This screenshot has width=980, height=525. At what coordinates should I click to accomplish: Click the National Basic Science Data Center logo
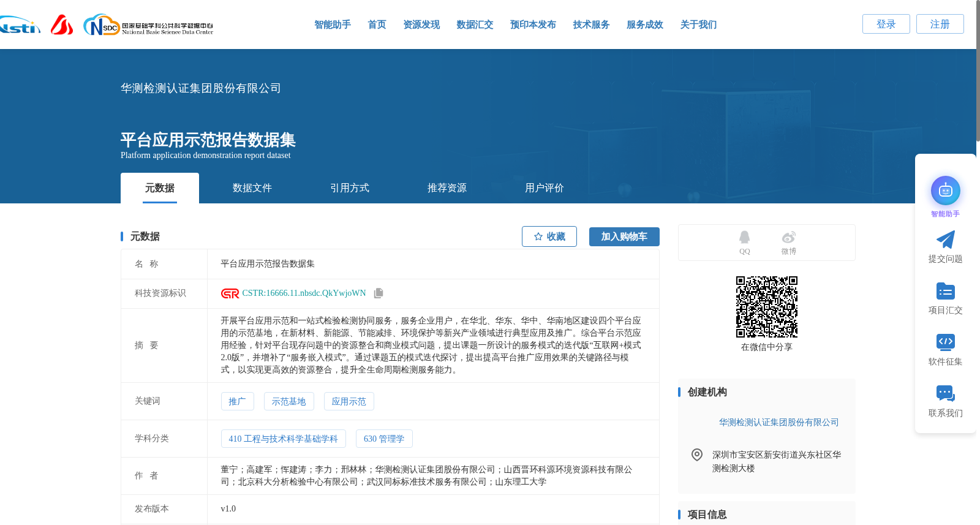(148, 25)
